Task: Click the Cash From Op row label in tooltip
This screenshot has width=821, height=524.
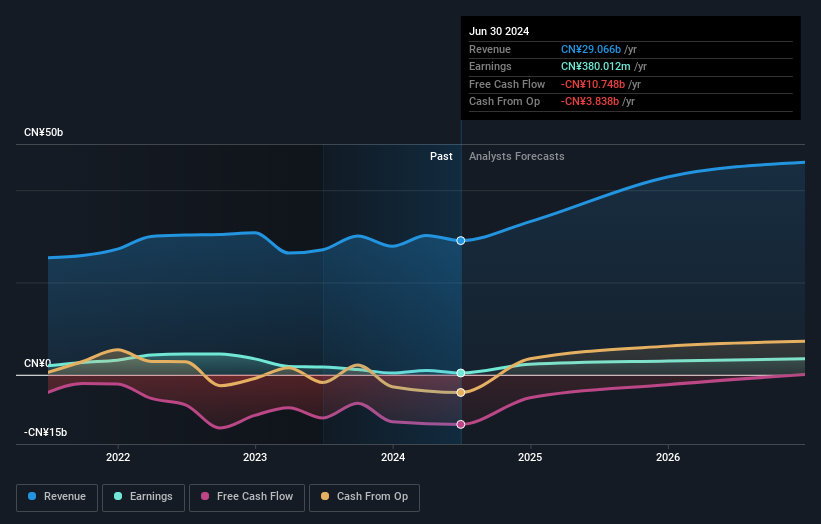Action: tap(504, 102)
